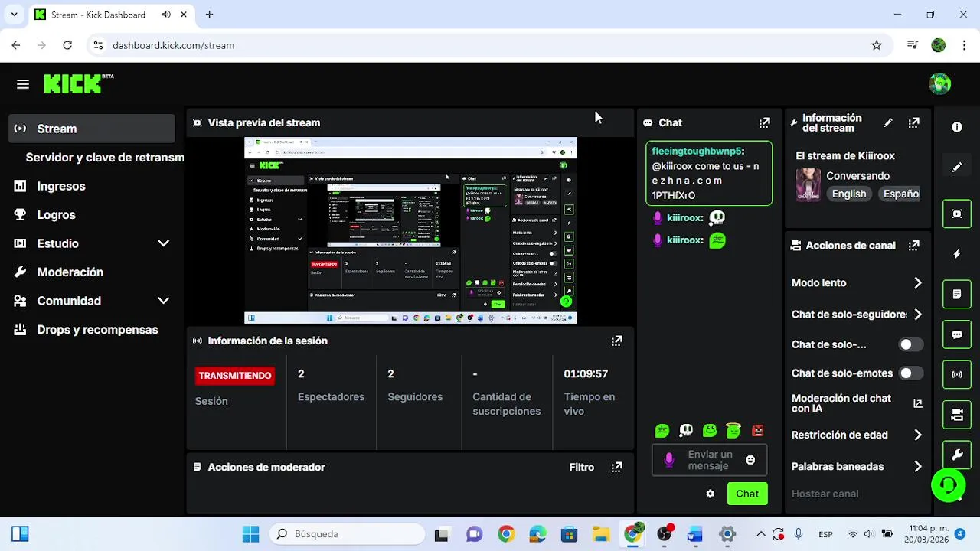Open File Explorer from taskbar
The height and width of the screenshot is (551, 980).
pyautogui.click(x=600, y=534)
